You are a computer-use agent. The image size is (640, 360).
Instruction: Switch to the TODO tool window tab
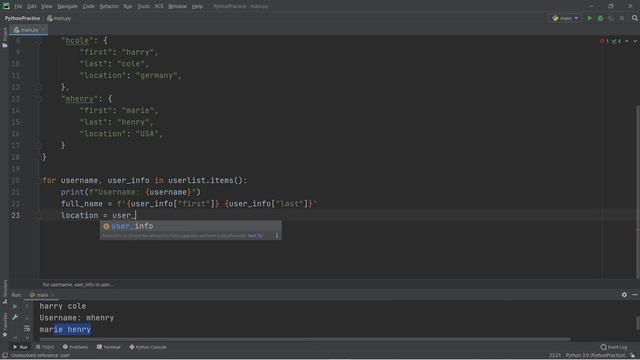coord(45,347)
